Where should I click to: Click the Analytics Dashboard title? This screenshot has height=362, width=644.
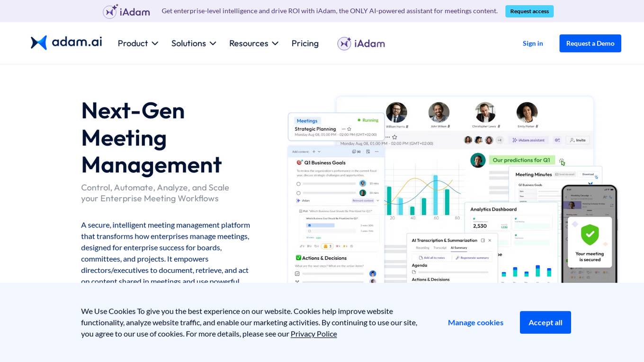[493, 209]
